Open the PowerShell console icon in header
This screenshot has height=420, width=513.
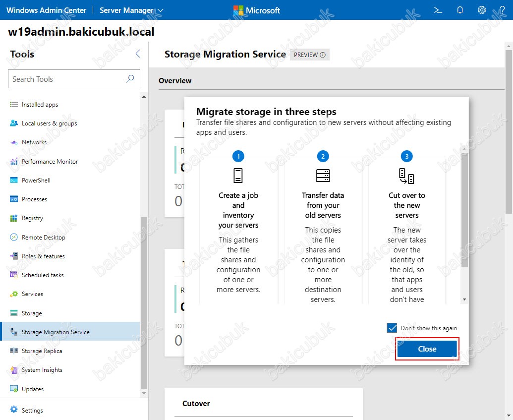[438, 10]
